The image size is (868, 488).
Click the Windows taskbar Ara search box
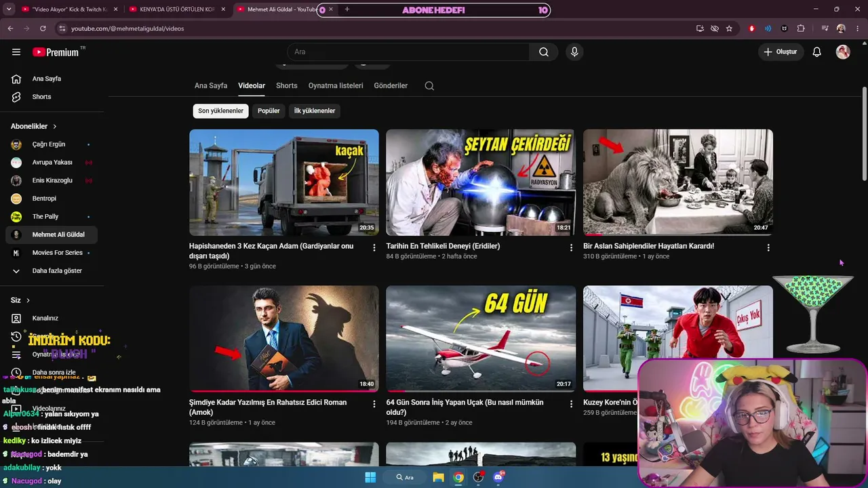click(406, 477)
